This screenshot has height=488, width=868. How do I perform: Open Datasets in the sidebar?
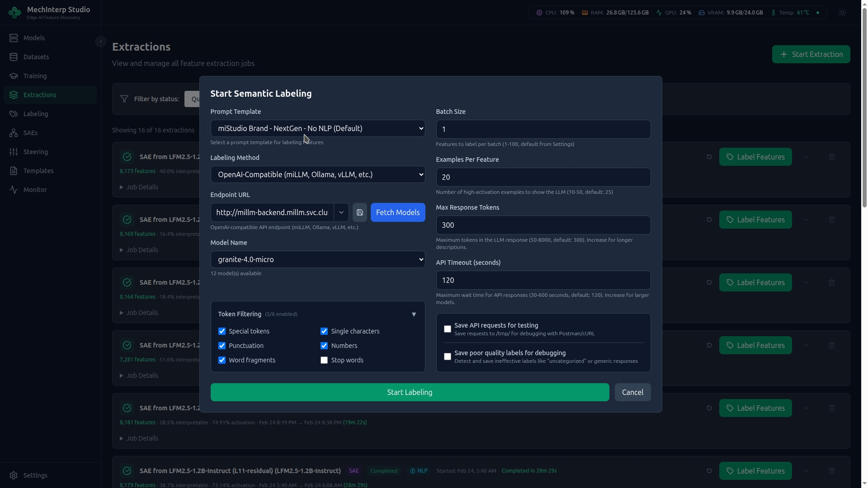[50, 57]
